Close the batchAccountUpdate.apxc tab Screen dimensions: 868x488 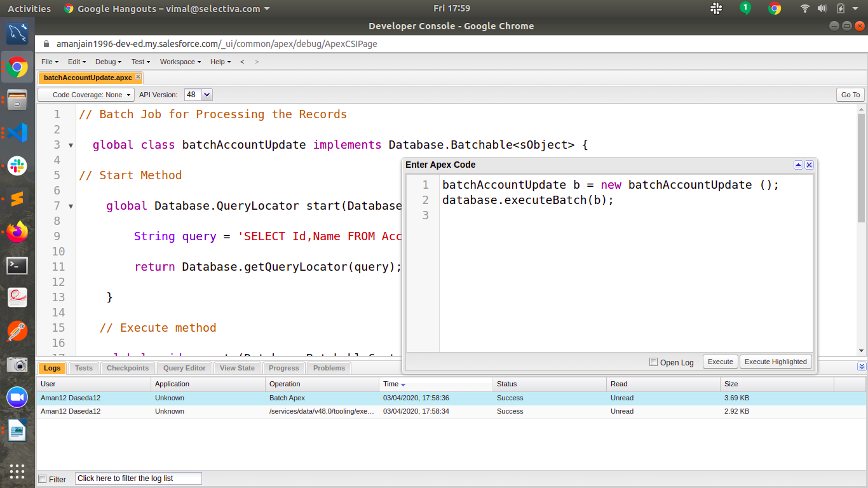(139, 77)
